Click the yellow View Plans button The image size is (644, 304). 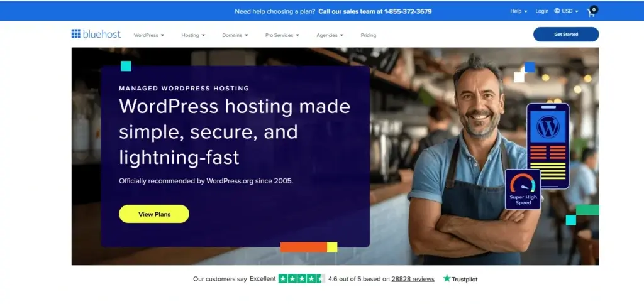pyautogui.click(x=154, y=214)
